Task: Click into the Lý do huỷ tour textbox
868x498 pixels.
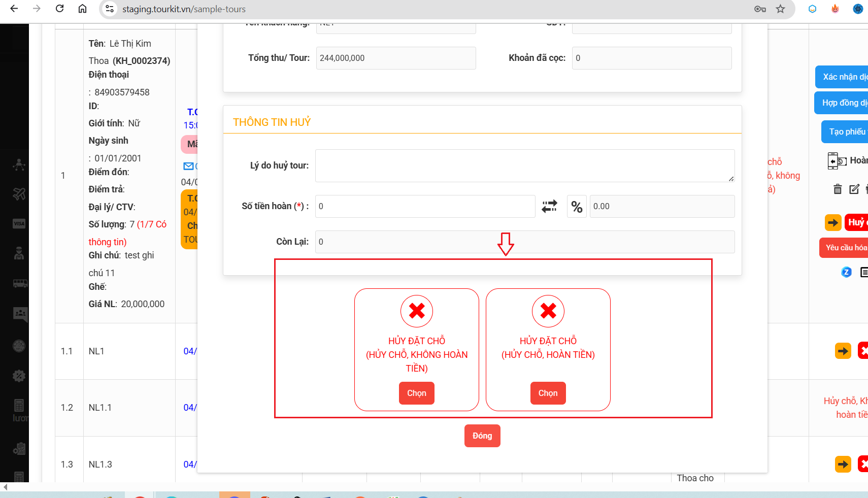Action: 524,165
